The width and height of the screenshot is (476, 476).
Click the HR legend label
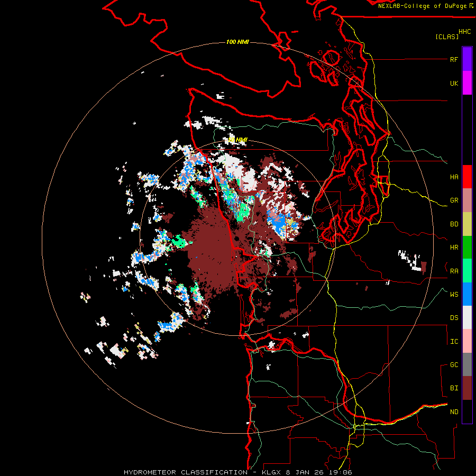click(x=454, y=248)
